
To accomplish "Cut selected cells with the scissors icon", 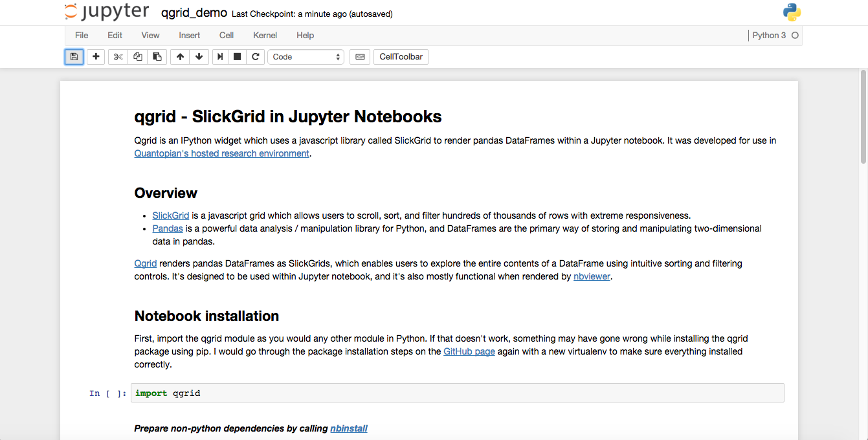I will click(x=118, y=57).
